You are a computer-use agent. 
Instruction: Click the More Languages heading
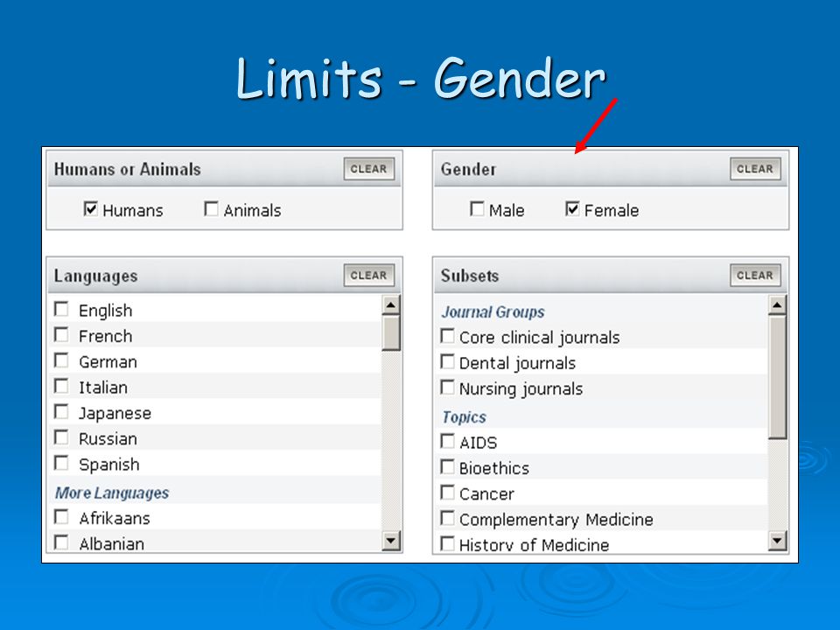point(112,493)
